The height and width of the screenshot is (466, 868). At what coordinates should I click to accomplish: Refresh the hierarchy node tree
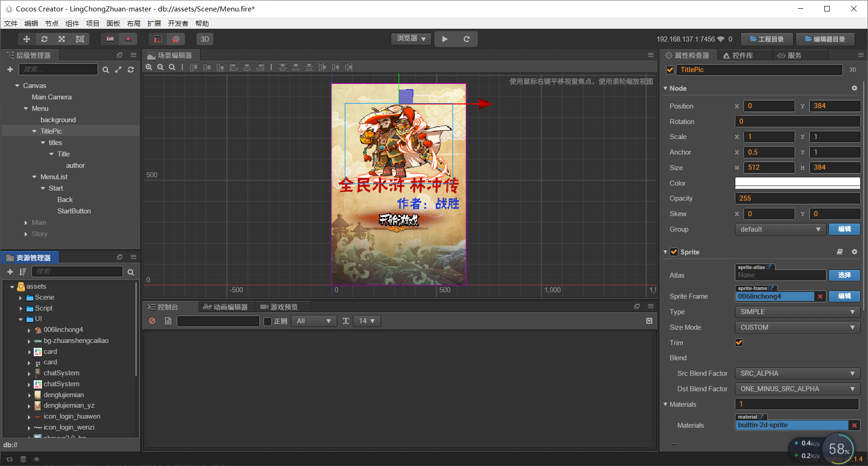pyautogui.click(x=131, y=70)
